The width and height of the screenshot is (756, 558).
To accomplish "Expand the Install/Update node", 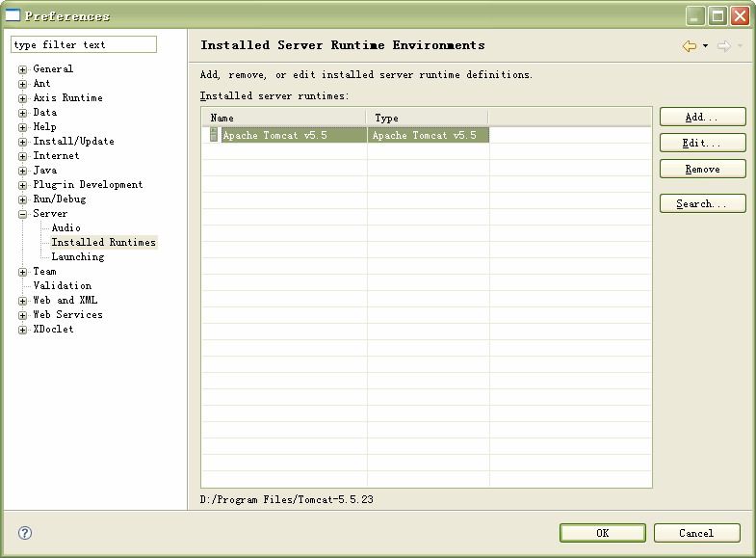I will tap(23, 142).
